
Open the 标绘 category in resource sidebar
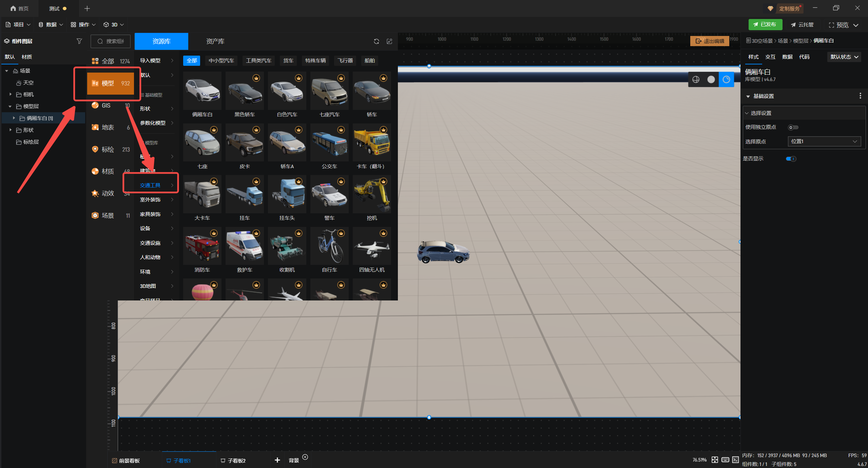click(x=108, y=149)
